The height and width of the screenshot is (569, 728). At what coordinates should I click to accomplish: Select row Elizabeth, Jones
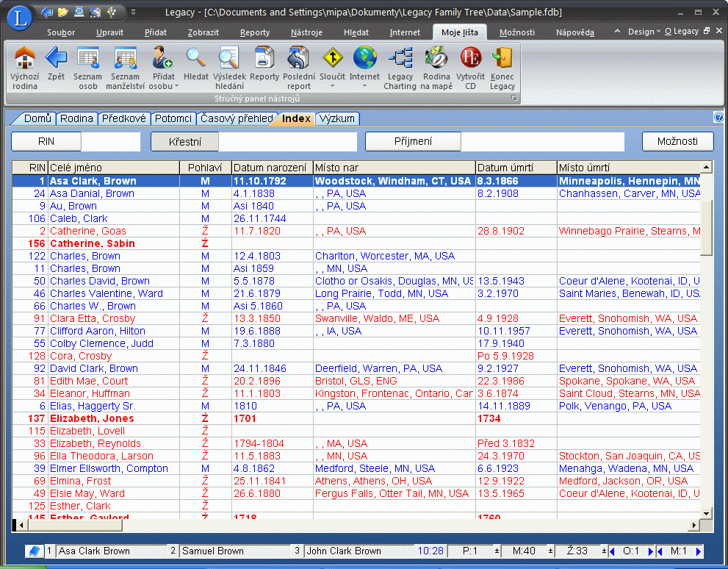coord(356,418)
